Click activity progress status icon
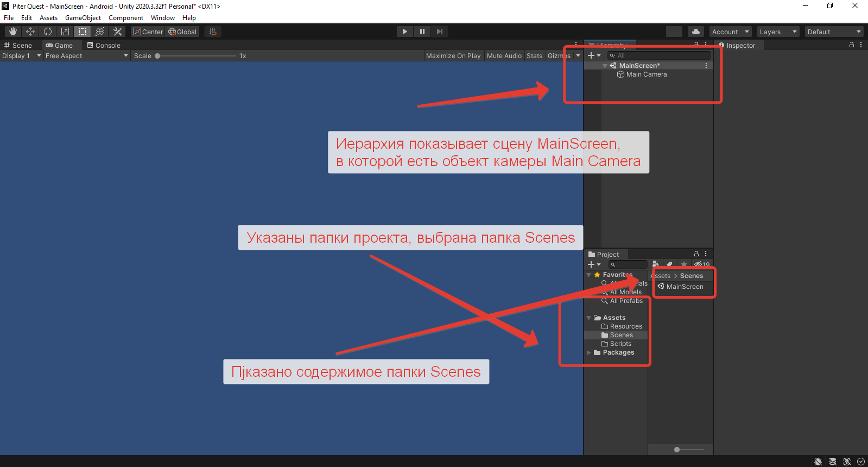Image resolution: width=868 pixels, height=467 pixels. 861,462
